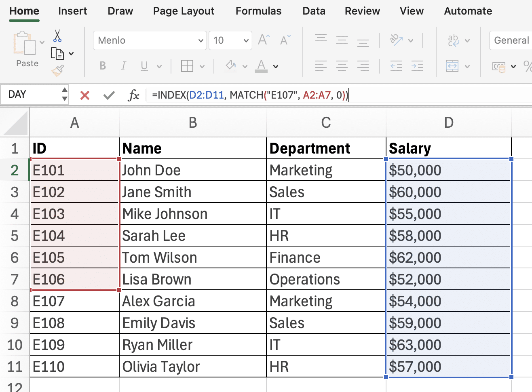The width and height of the screenshot is (532, 392).
Task: Click the Insert Function fx icon
Action: [x=133, y=95]
